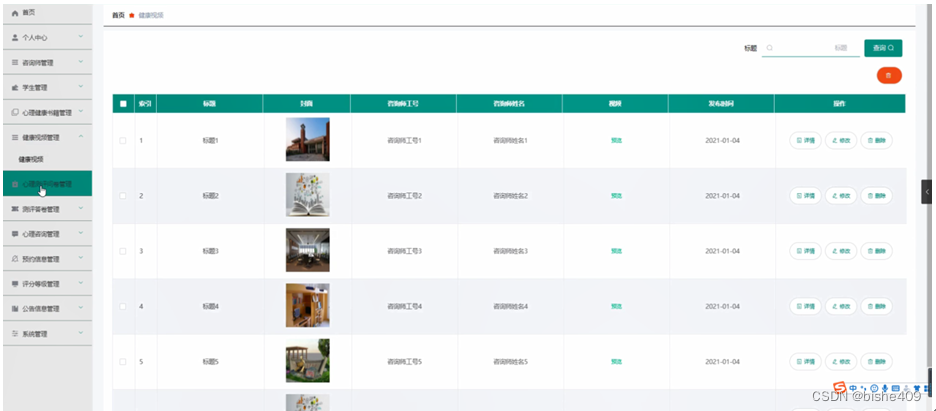Viewport: 936px width, 411px height.
Task: Click 修改 in the 标题1 row
Action: point(841,140)
